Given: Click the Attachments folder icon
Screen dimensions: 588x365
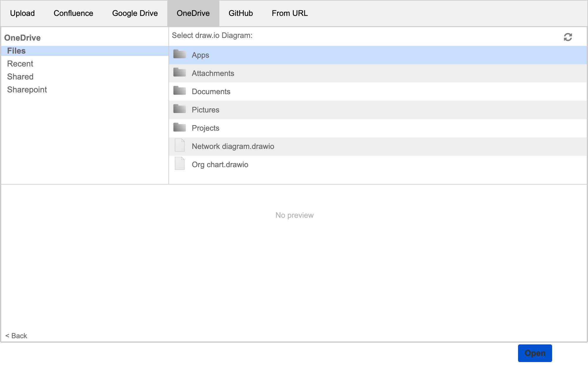Looking at the screenshot, I should tap(180, 72).
